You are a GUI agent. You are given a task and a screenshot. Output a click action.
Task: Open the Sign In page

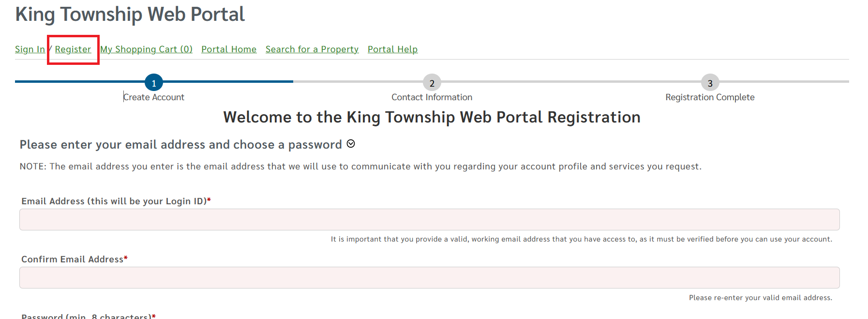(30, 49)
